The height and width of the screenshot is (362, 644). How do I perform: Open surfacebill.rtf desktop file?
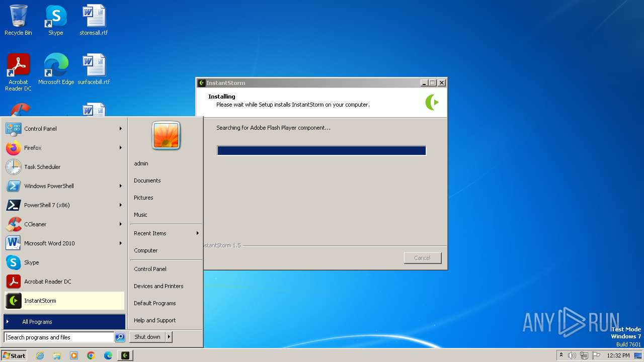point(94,69)
